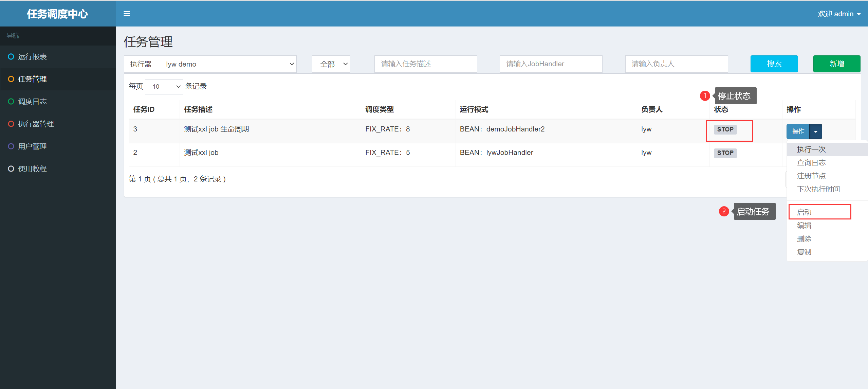Toggle sidebar with hamburger menu icon

tap(127, 14)
